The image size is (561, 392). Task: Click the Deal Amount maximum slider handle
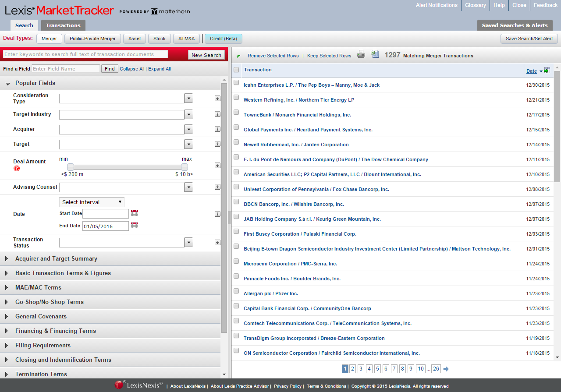(185, 167)
